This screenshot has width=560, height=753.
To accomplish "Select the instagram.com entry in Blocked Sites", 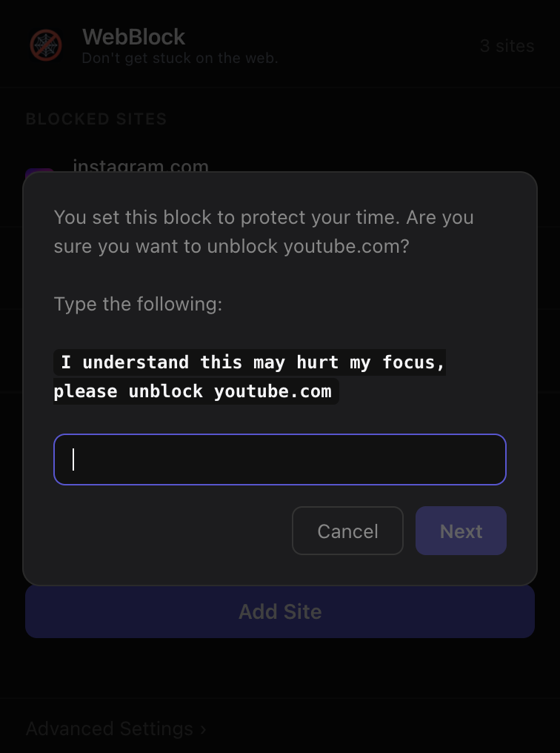I will click(x=140, y=166).
